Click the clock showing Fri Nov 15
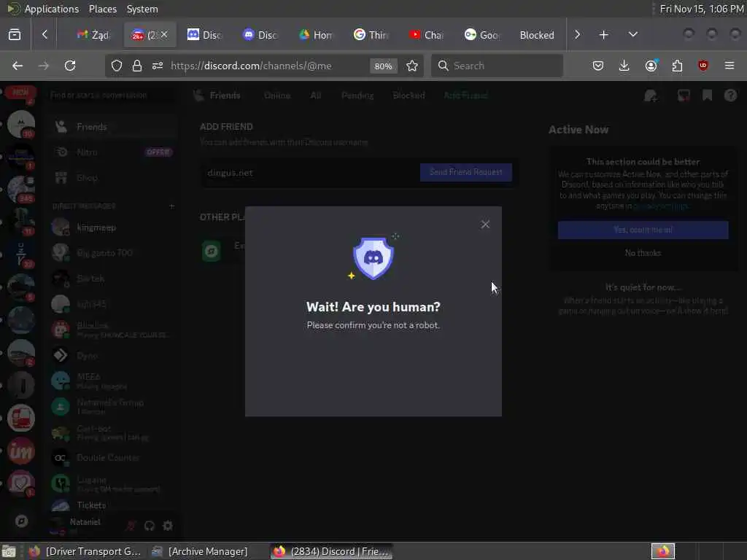The image size is (747, 560). coord(701,9)
